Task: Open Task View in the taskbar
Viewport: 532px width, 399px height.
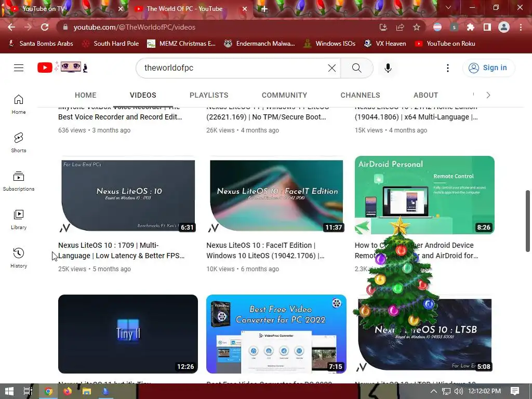Action: pos(28,391)
